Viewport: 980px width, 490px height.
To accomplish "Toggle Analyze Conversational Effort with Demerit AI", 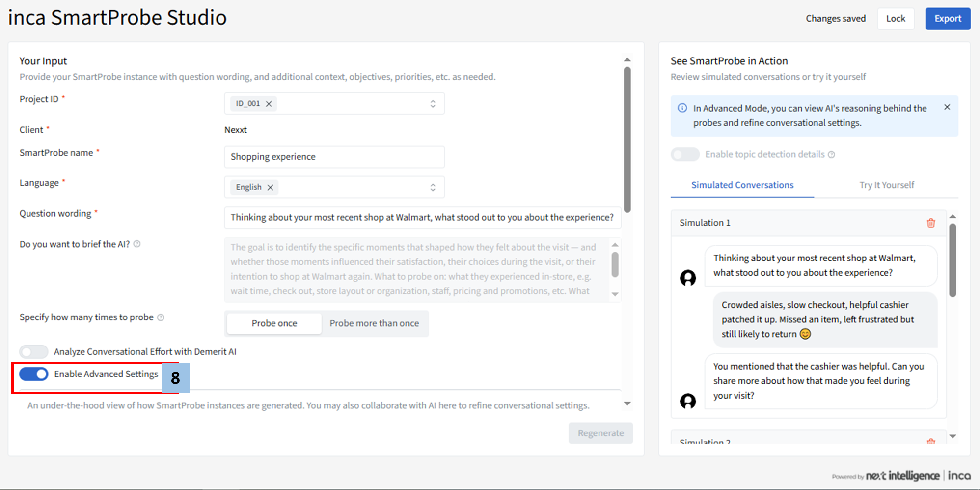I will (x=34, y=351).
